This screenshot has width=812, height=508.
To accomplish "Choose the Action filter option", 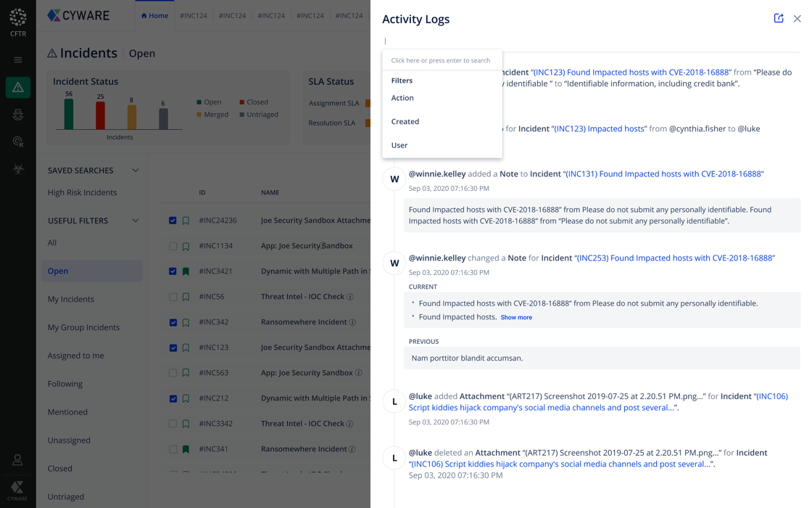I will 402,98.
